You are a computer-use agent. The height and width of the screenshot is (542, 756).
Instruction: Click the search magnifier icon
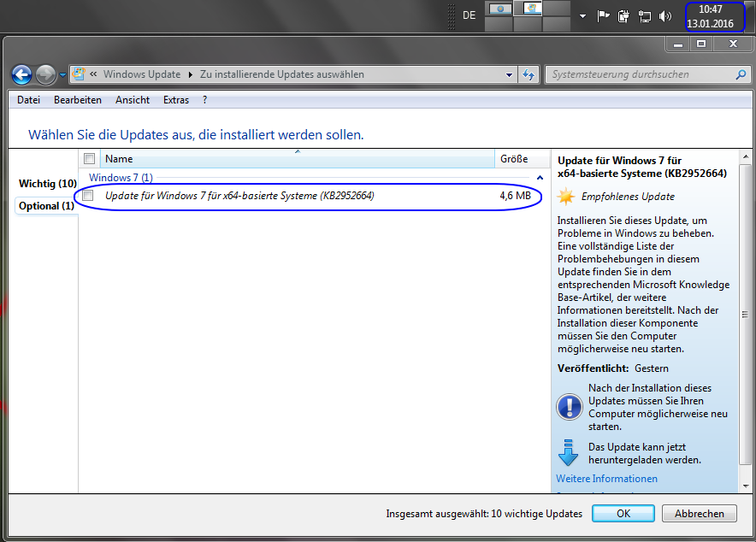pyautogui.click(x=741, y=74)
